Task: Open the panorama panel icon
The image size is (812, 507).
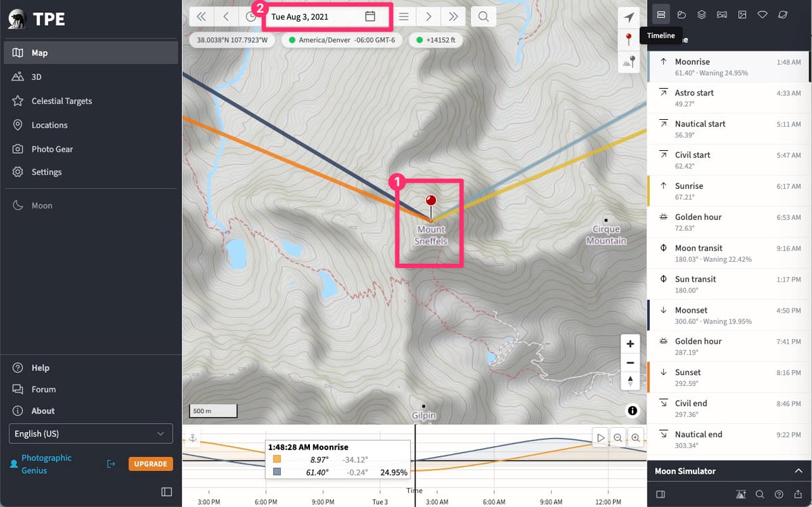Action: tap(722, 14)
